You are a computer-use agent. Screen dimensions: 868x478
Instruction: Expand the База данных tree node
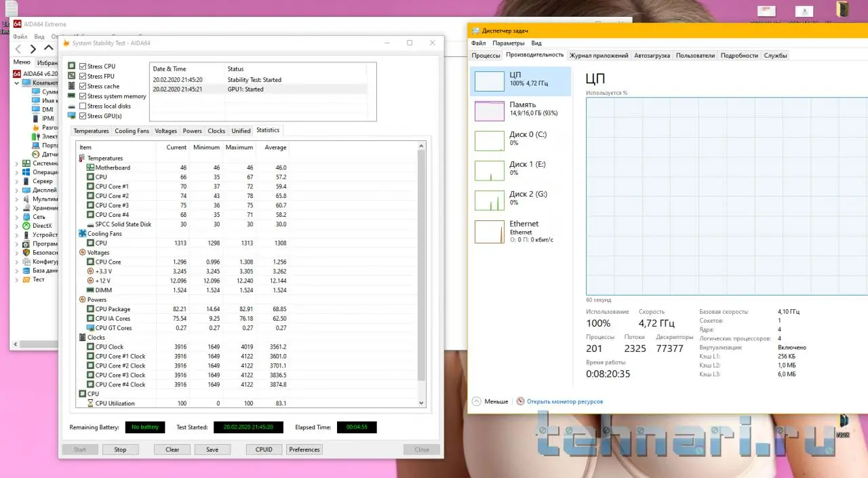tap(17, 271)
